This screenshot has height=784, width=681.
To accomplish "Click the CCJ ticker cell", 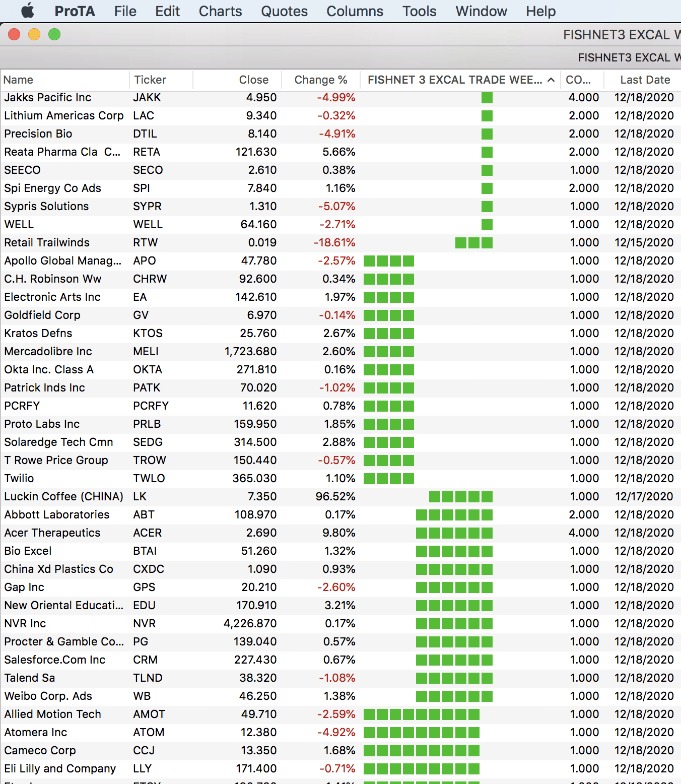I will (144, 751).
